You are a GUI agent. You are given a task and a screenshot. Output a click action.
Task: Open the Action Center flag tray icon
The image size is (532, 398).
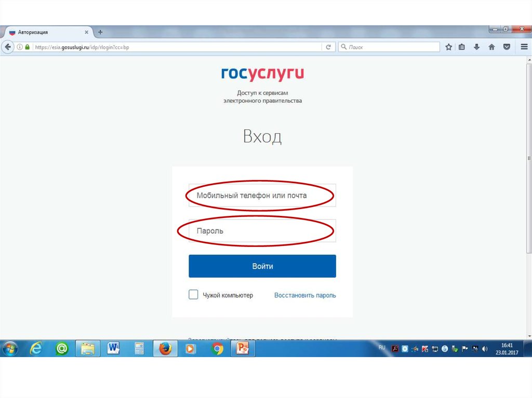[465, 349]
